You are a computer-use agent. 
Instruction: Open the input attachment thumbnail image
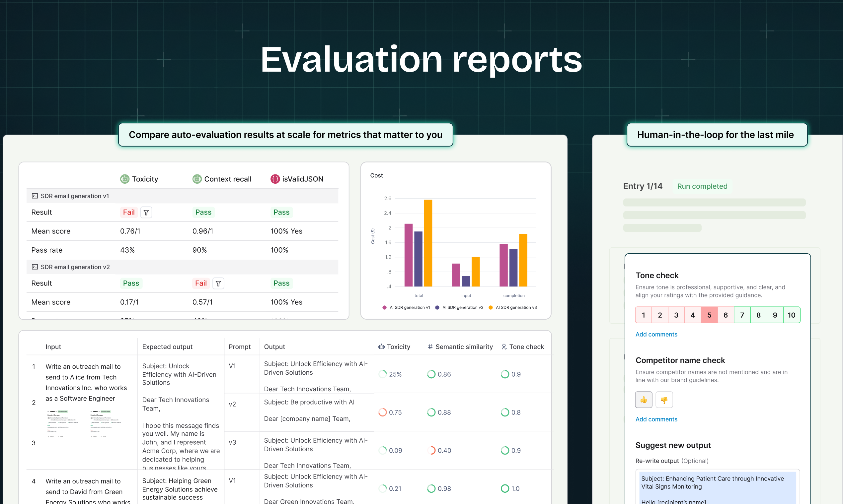[63, 423]
